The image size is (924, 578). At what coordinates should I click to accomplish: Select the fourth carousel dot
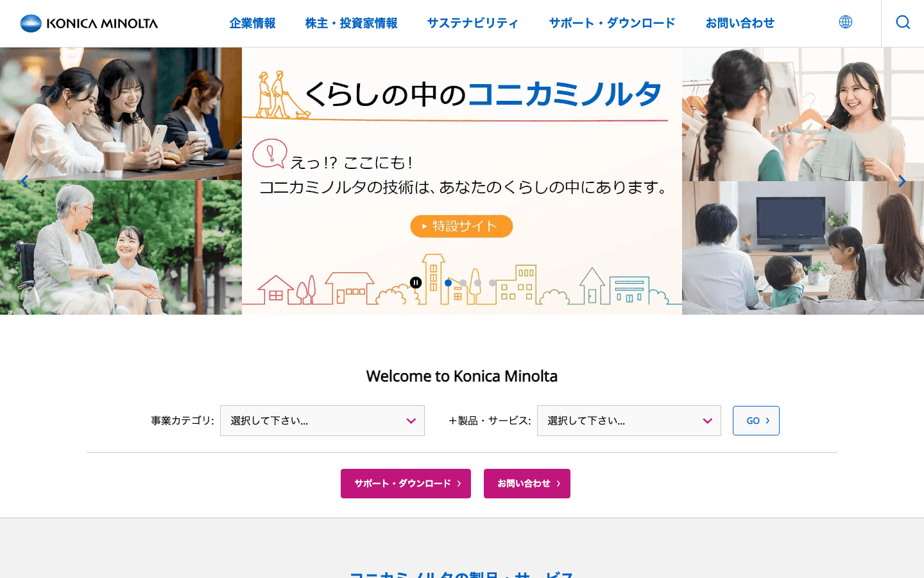pos(492,283)
